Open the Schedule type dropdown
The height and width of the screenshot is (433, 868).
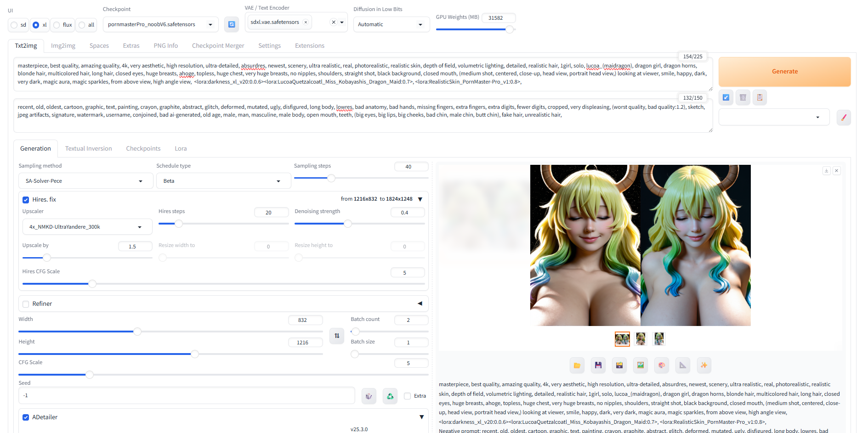point(223,181)
